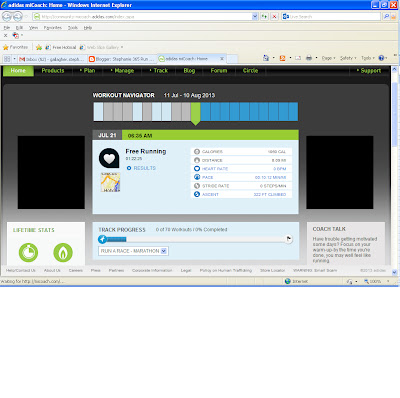Viewport: 400px width, 398px height.
Task: Close the adidas miCoach Home tab
Action: [x=222, y=59]
